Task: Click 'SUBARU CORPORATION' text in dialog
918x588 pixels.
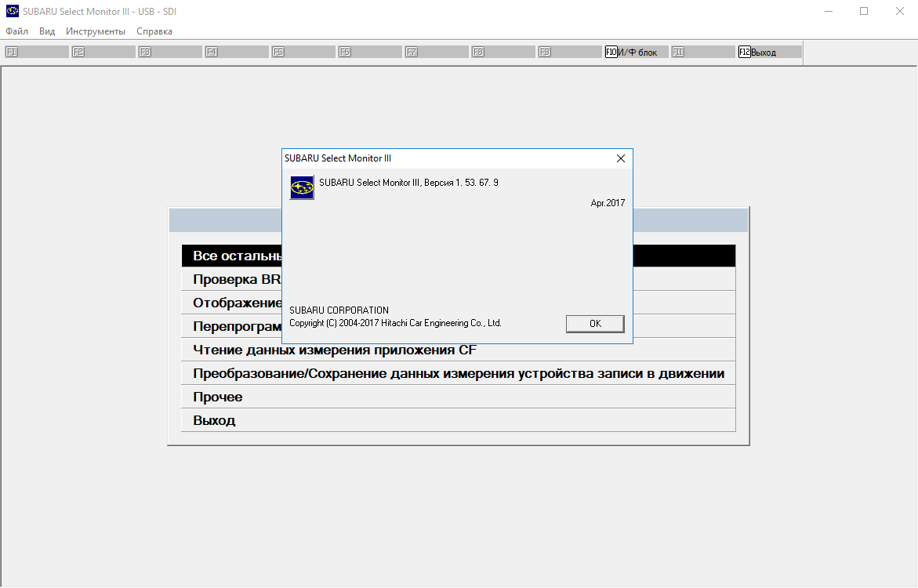Action: (339, 310)
